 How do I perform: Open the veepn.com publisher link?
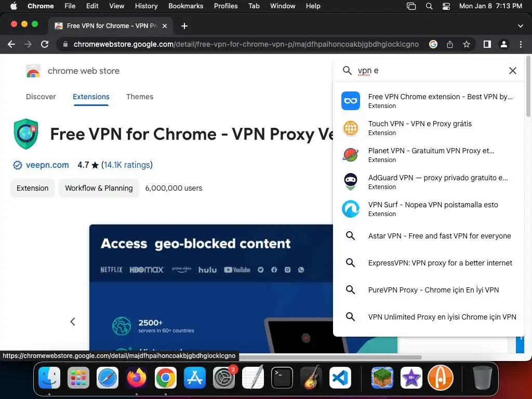(x=47, y=165)
